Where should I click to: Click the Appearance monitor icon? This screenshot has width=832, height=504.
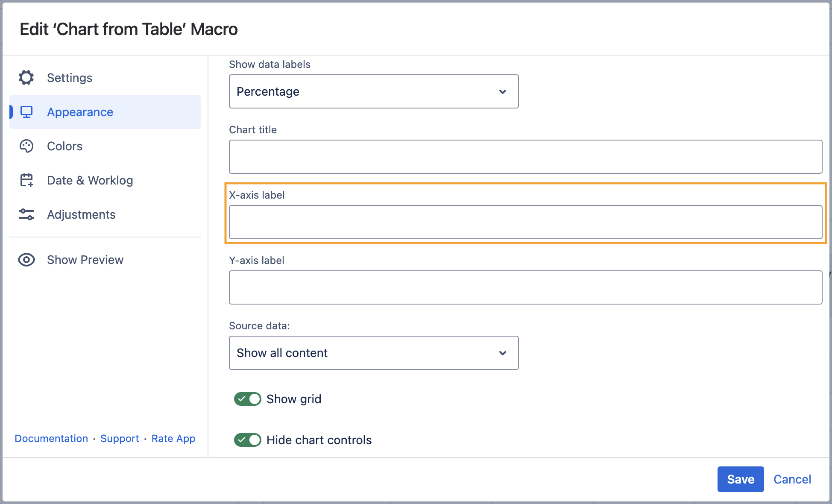point(26,112)
